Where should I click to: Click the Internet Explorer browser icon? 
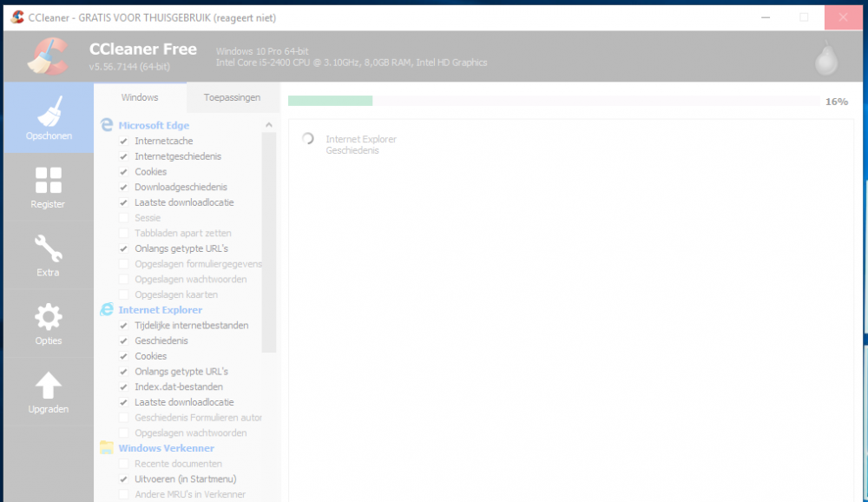pyautogui.click(x=107, y=310)
